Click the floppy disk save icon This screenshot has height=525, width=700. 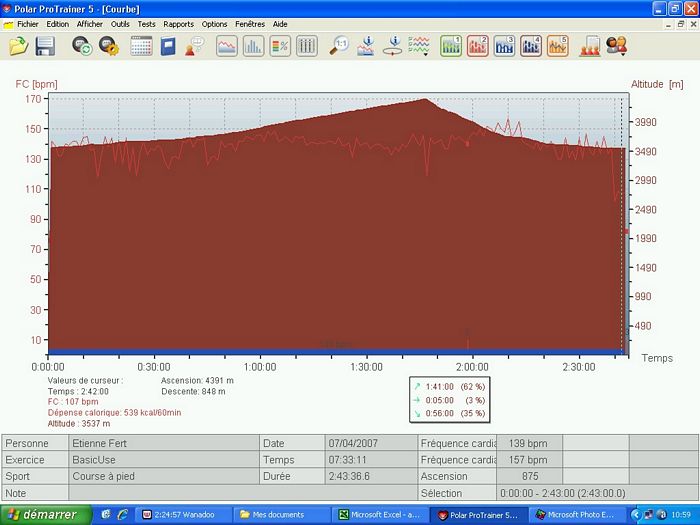(x=45, y=46)
